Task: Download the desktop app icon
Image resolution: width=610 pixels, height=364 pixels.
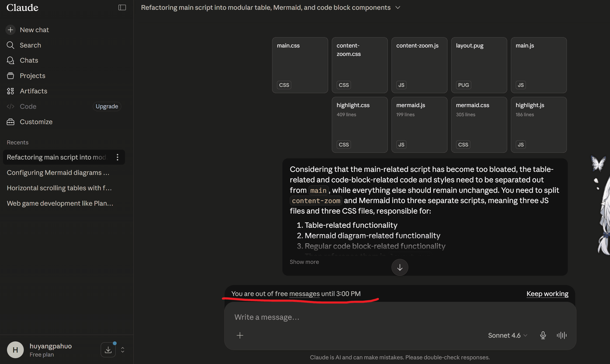Action: pyautogui.click(x=108, y=350)
